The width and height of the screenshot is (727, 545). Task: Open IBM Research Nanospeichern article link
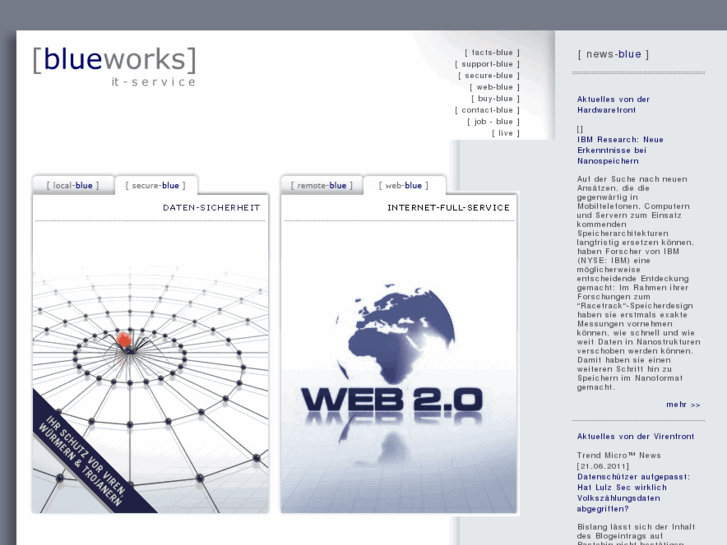tap(620, 150)
